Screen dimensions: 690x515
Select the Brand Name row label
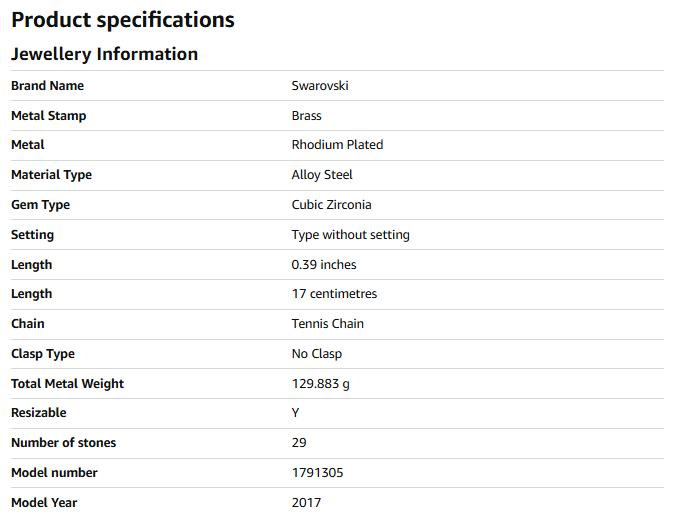coord(47,86)
